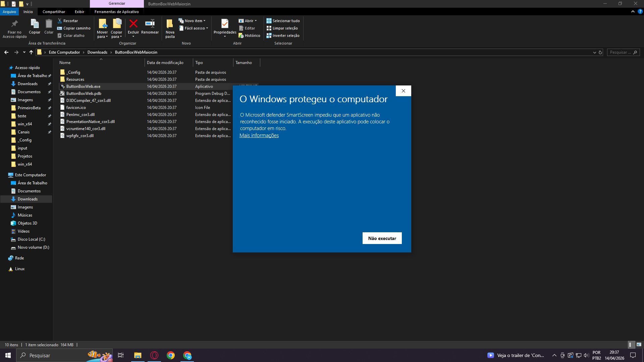This screenshot has width=644, height=362.
Task: Open recent locations dropdown arrow
Action: click(24, 52)
